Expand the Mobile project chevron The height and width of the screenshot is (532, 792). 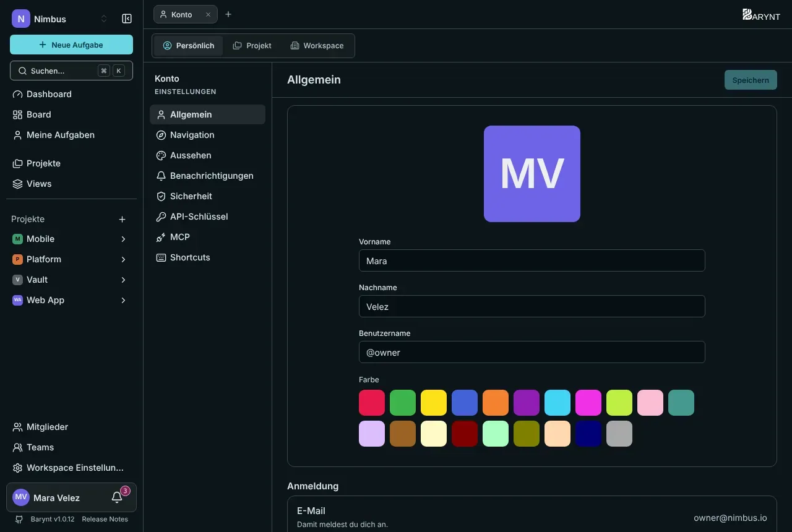(x=123, y=239)
